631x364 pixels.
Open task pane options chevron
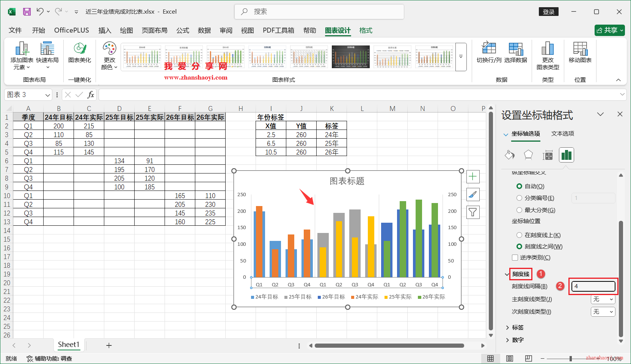[600, 114]
